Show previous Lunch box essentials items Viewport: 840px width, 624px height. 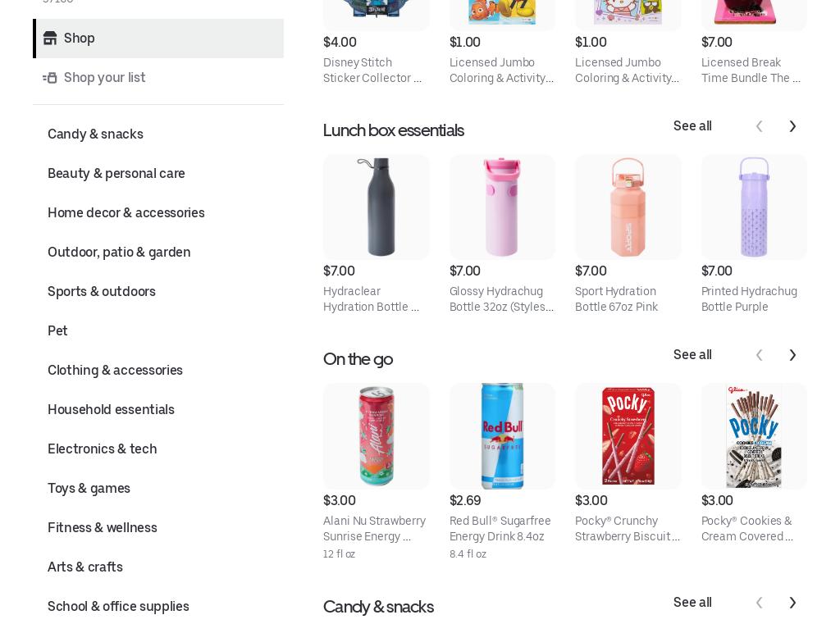pyautogui.click(x=759, y=126)
